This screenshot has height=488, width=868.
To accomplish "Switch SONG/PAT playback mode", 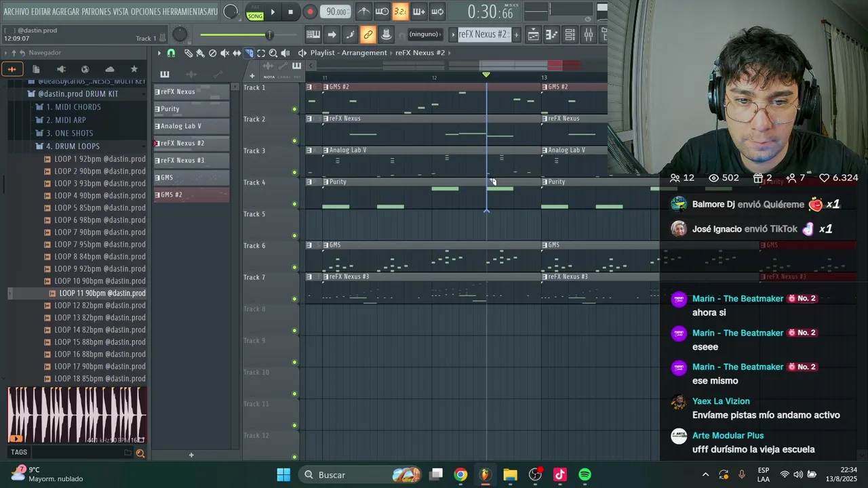I will (255, 12).
